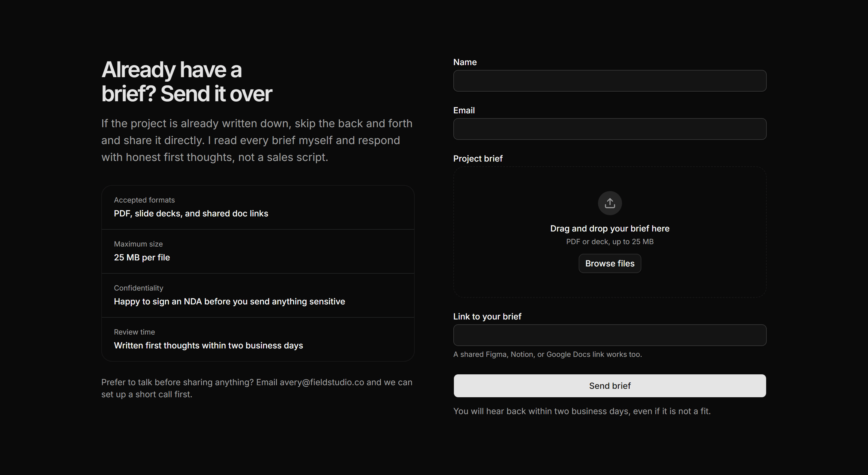Select the Maximum size info row
The width and height of the screenshot is (868, 475).
point(258,251)
